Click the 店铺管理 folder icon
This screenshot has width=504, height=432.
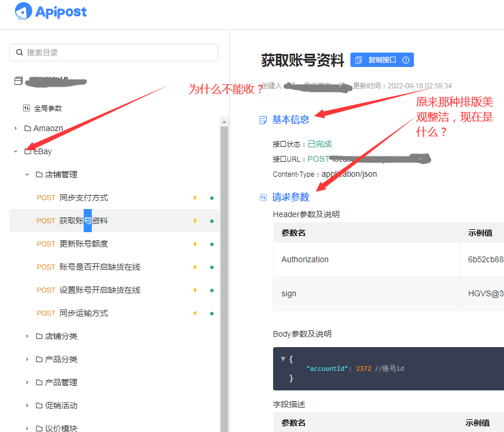point(39,174)
